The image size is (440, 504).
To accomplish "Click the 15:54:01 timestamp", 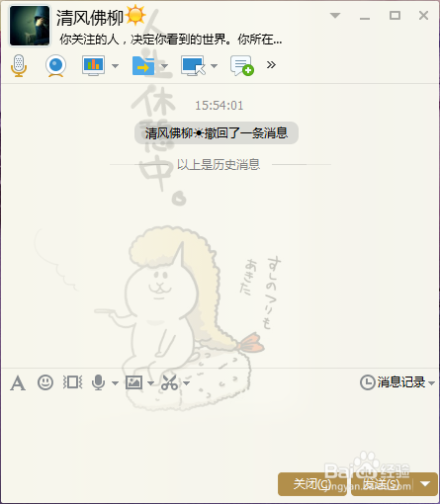I will (x=220, y=106).
